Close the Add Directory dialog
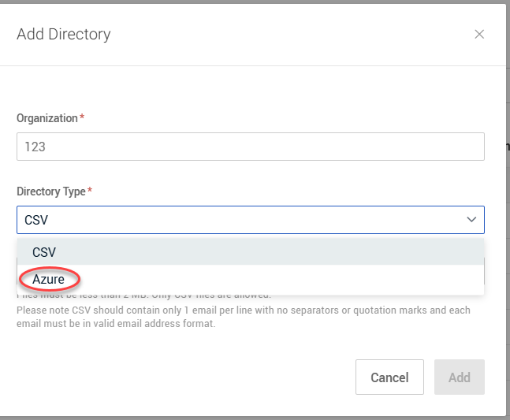This screenshot has height=420, width=510. coord(479,34)
